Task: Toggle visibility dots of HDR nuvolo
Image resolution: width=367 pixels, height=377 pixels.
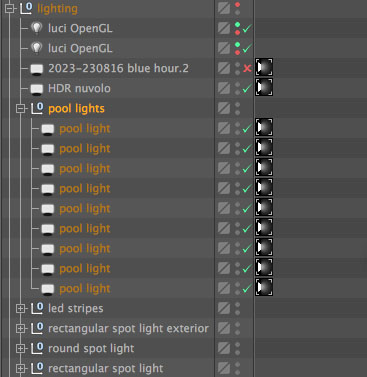Action: click(x=237, y=88)
